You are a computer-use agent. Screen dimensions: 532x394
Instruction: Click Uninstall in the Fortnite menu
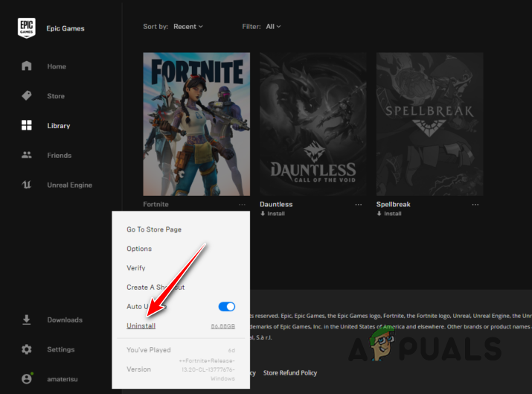(141, 325)
